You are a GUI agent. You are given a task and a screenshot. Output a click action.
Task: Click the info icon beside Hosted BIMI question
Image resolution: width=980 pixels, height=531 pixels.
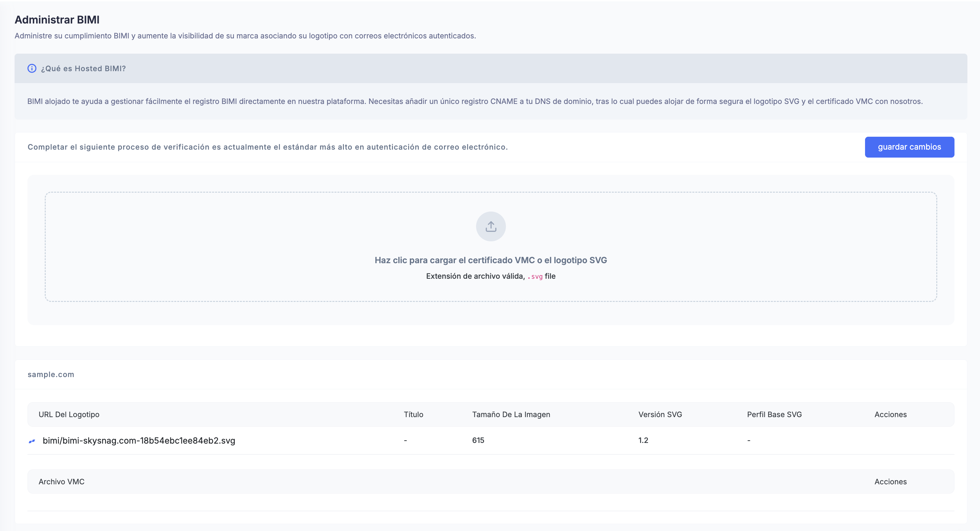pyautogui.click(x=32, y=69)
